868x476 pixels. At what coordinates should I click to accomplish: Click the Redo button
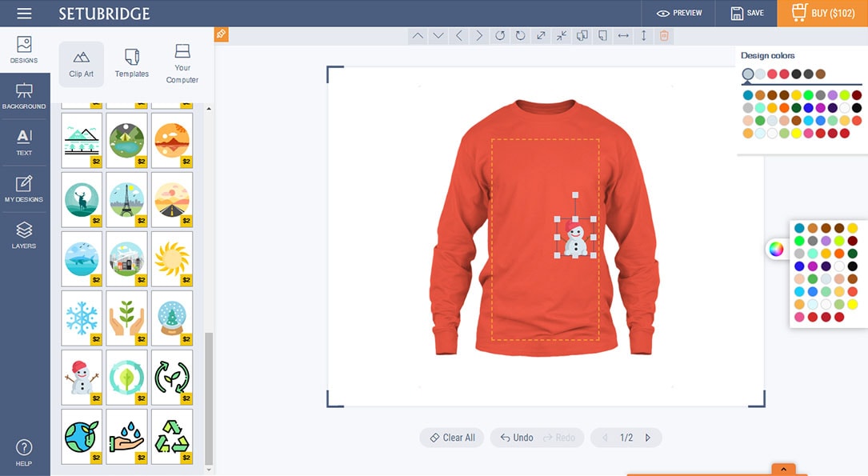[560, 438]
